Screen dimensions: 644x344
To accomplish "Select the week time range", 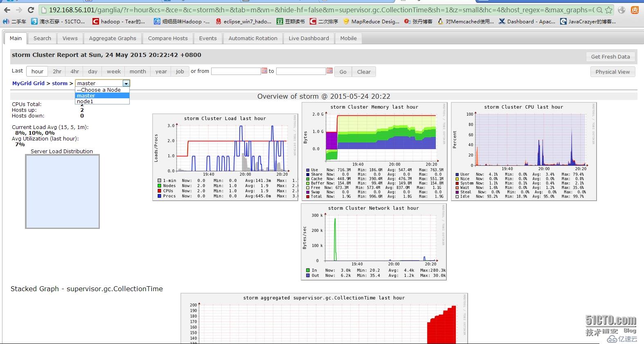I will click(x=114, y=71).
